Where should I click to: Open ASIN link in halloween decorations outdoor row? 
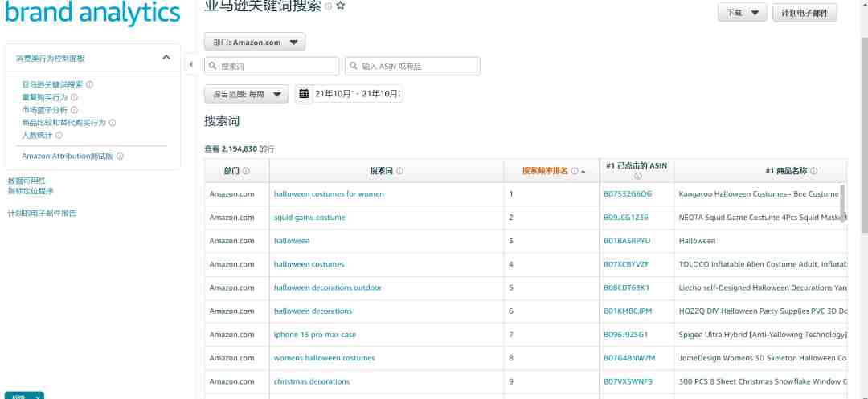tap(627, 287)
